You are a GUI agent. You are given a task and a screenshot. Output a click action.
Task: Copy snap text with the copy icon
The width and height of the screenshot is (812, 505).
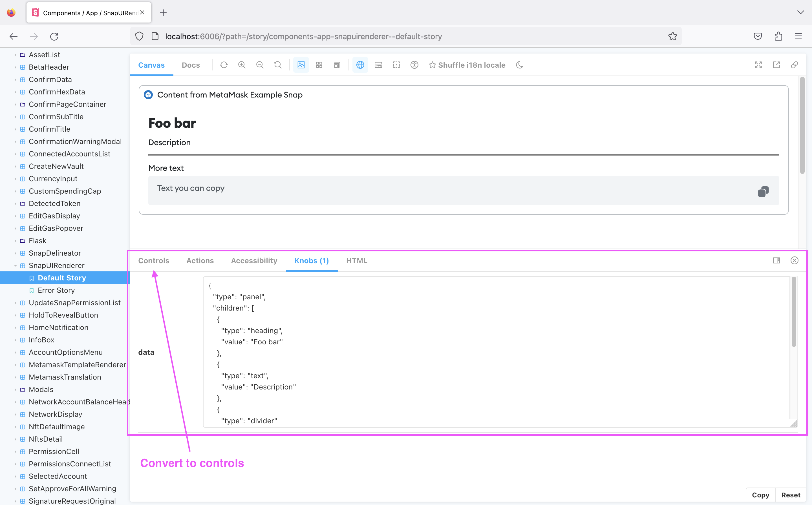click(x=763, y=191)
